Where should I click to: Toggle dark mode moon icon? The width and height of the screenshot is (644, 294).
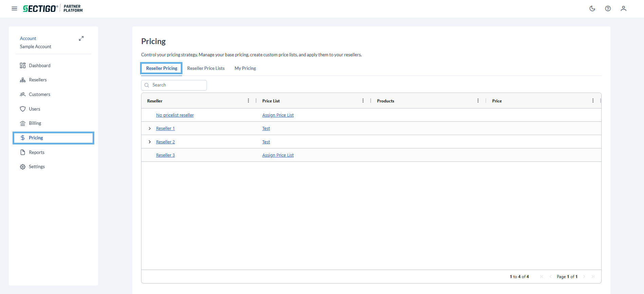[x=592, y=8]
